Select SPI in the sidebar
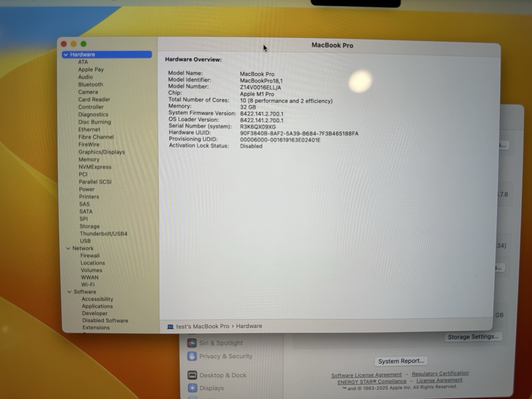 click(83, 219)
